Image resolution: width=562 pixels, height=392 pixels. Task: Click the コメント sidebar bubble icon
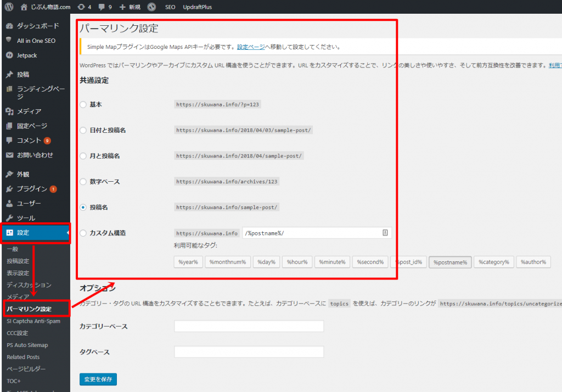coord(10,140)
